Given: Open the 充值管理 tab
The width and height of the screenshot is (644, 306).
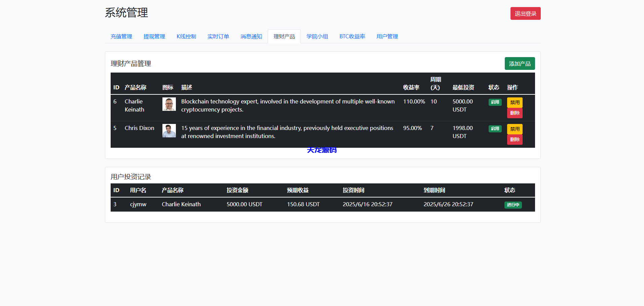Looking at the screenshot, I should 121,37.
